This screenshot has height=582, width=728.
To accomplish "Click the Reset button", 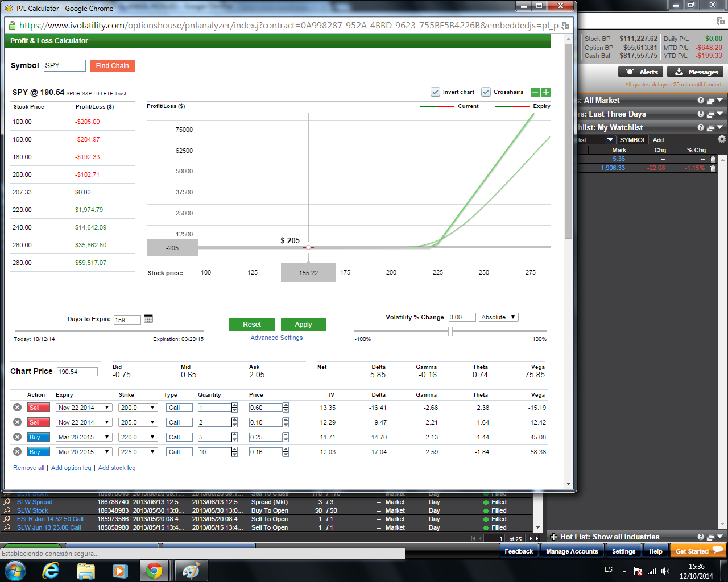I will click(x=252, y=325).
